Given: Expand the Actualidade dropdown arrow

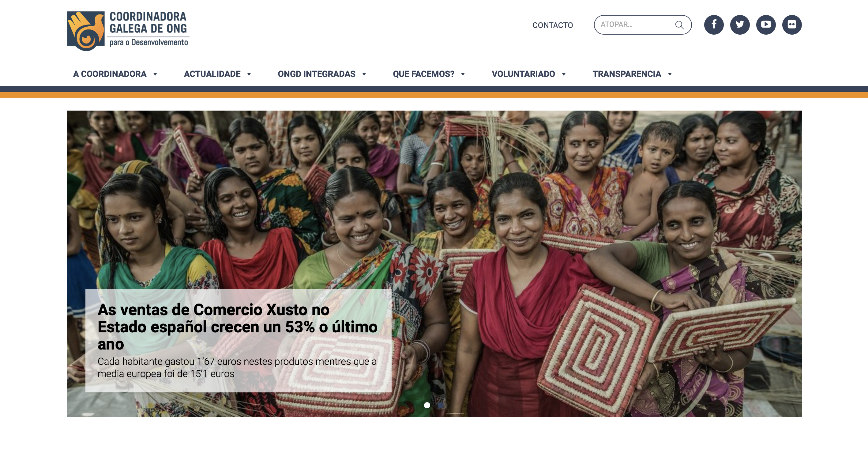Looking at the screenshot, I should 249,74.
